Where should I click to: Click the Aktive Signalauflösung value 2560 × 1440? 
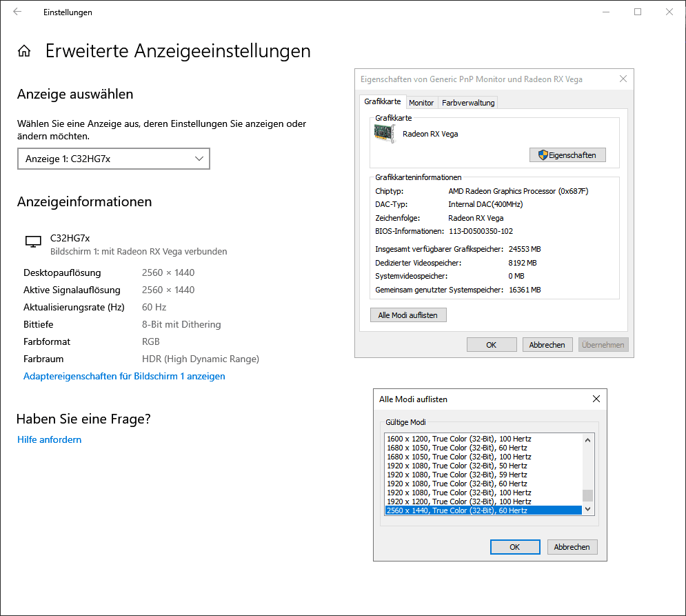[x=168, y=290]
